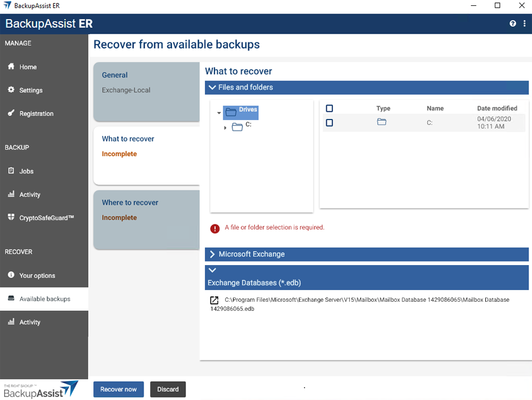
Task: Click the Registration key icon
Action: [11, 113]
